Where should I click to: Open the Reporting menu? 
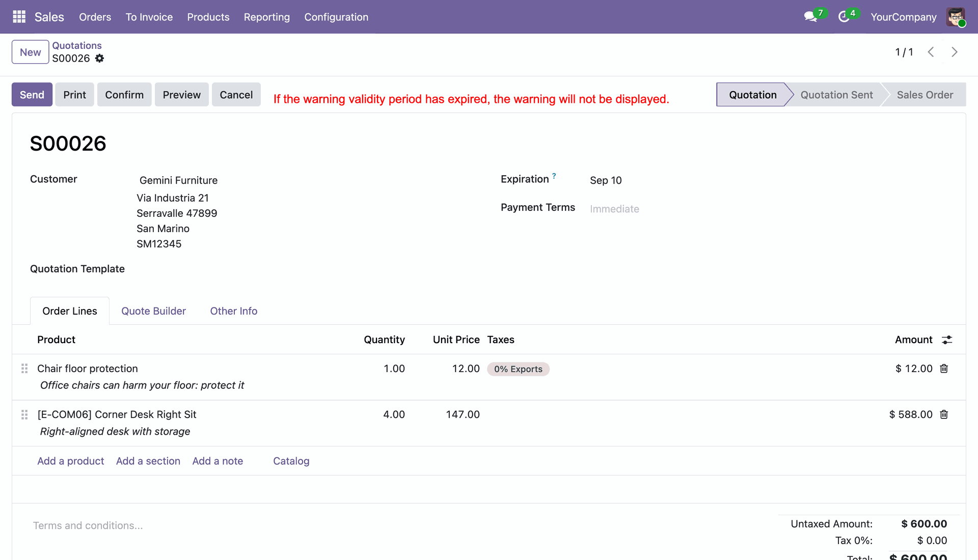click(x=267, y=17)
